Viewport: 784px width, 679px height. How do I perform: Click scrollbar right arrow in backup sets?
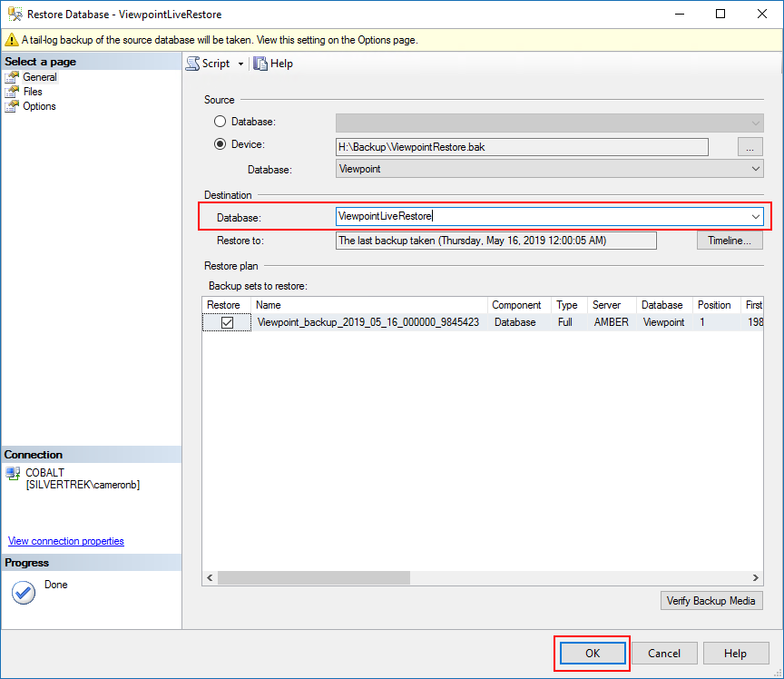[756, 578]
